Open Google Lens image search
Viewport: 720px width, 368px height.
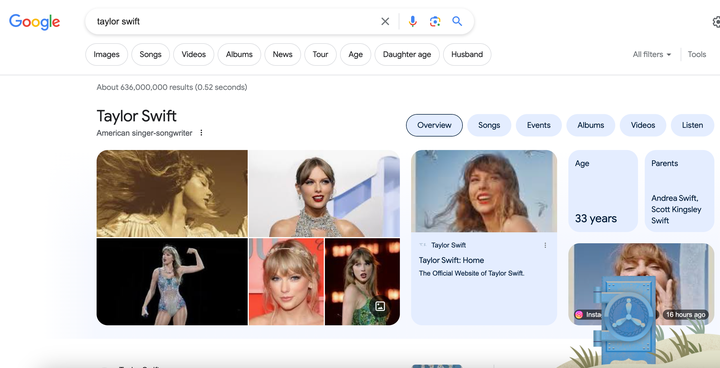tap(435, 22)
